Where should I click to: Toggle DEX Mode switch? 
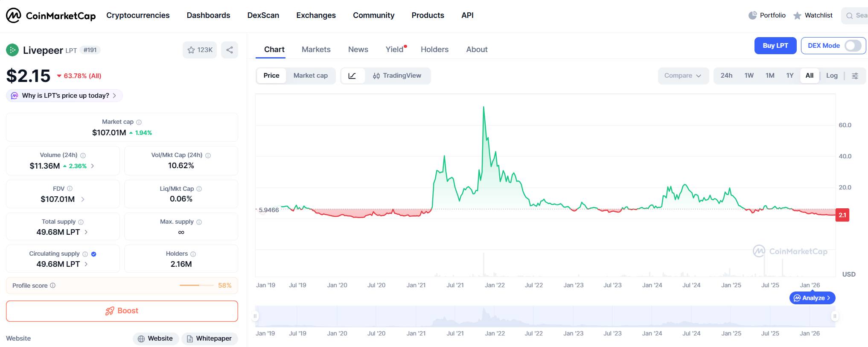(x=853, y=46)
